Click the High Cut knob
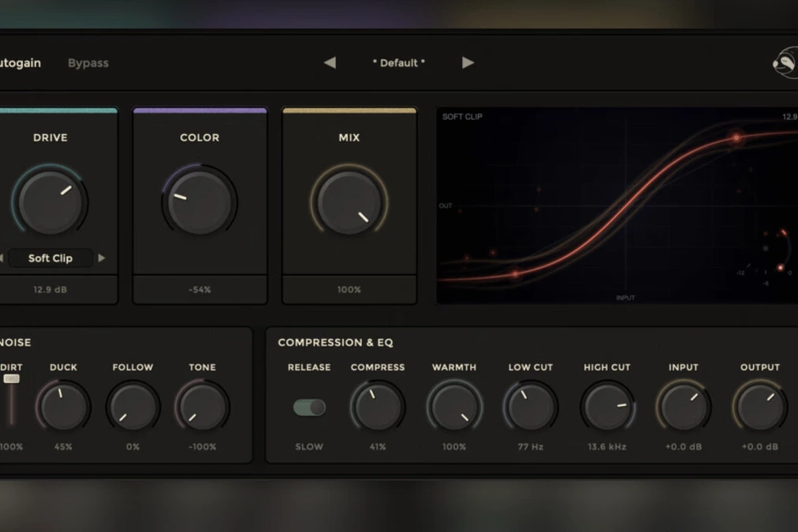798x532 pixels. point(607,407)
